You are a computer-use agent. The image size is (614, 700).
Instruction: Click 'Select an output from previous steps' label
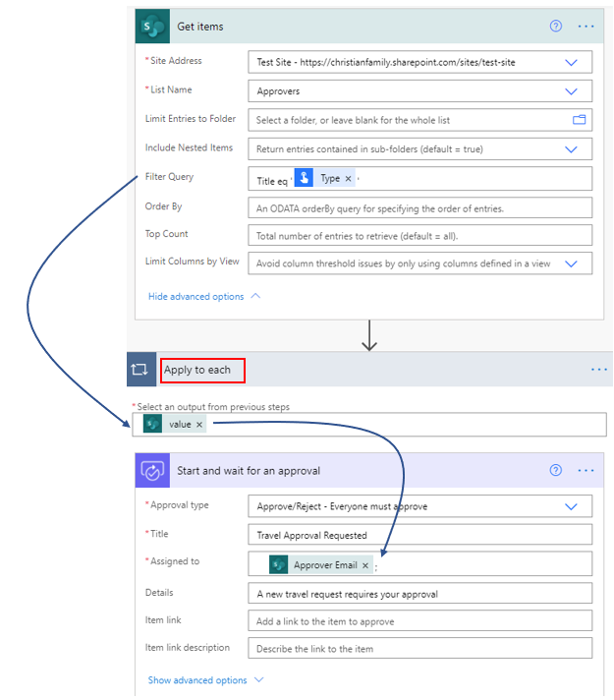point(213,407)
